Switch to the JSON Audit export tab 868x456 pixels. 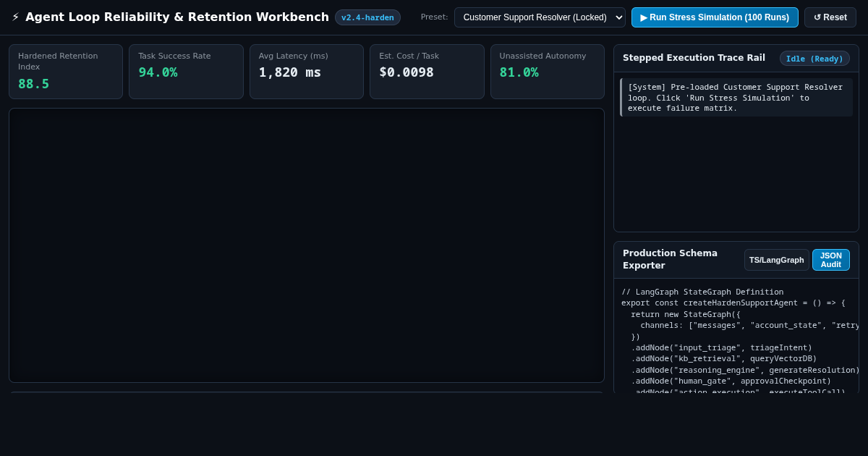pos(831,260)
